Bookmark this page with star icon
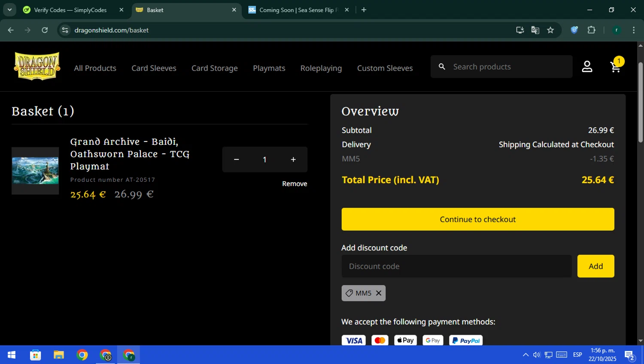644x364 pixels. tap(550, 30)
